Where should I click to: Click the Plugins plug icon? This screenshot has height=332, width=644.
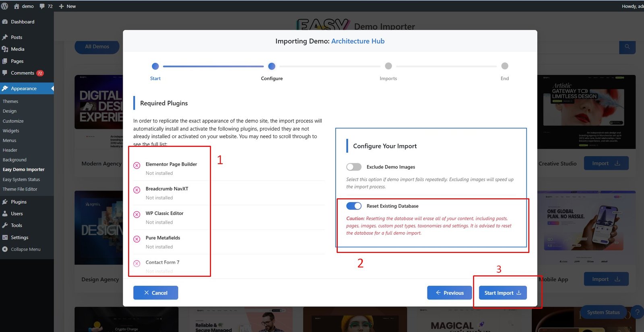coord(5,202)
